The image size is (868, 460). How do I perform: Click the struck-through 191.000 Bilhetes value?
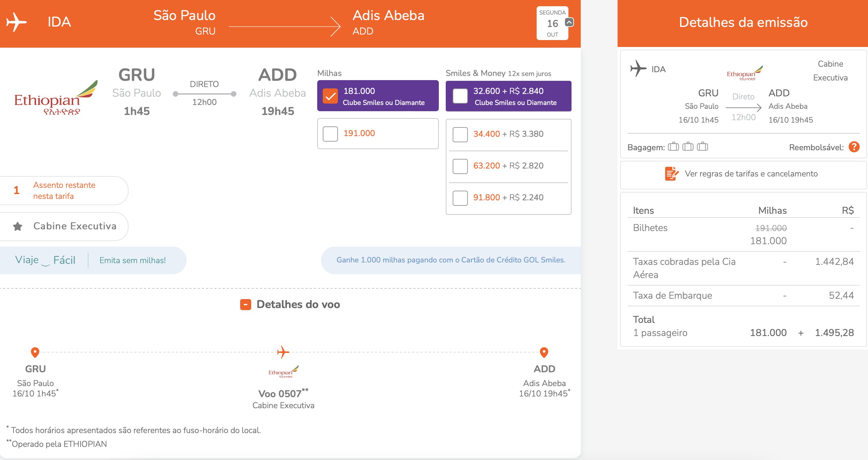[x=771, y=228]
